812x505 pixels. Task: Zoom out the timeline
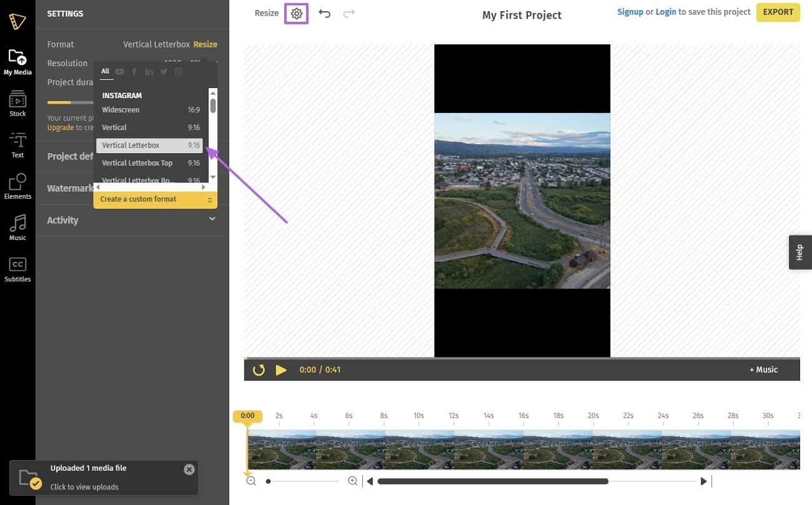tap(251, 481)
